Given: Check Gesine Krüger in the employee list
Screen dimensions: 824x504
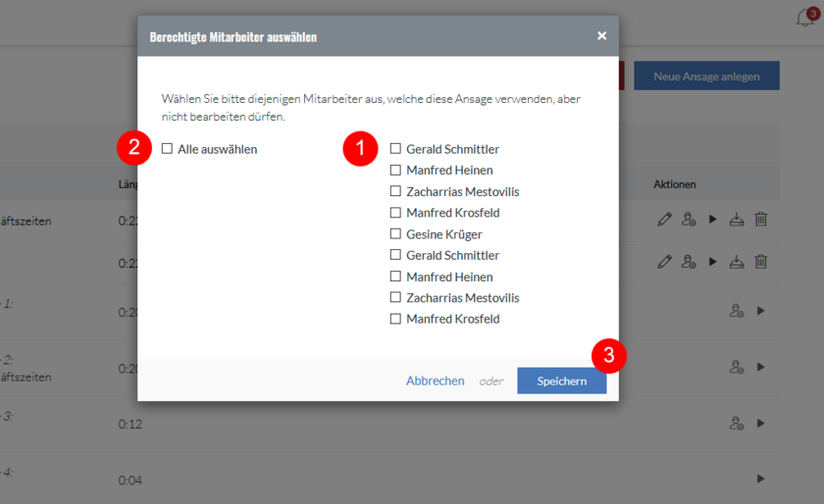Looking at the screenshot, I should point(395,233).
